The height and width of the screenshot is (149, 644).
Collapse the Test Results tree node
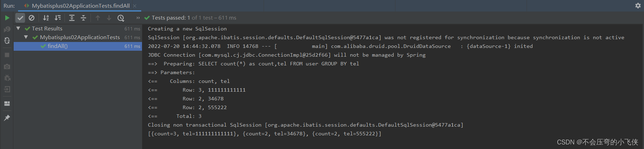[x=18, y=28]
